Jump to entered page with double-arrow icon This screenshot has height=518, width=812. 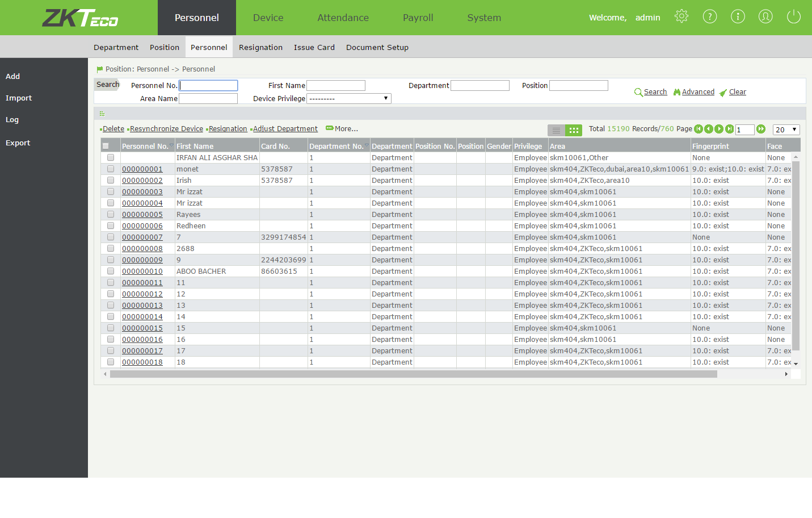pos(761,129)
